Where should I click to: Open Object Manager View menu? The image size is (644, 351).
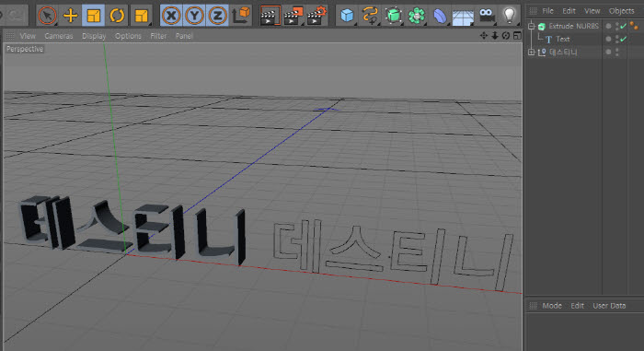[x=592, y=11]
